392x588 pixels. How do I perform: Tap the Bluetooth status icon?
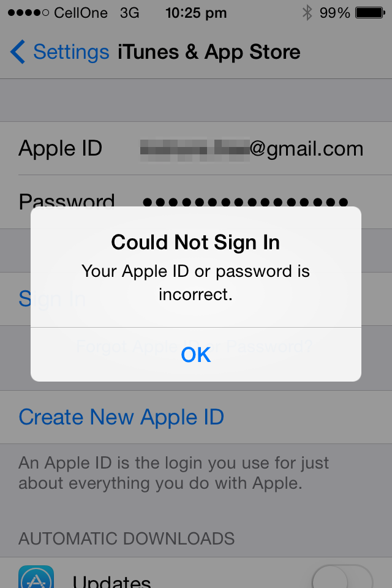click(x=307, y=13)
